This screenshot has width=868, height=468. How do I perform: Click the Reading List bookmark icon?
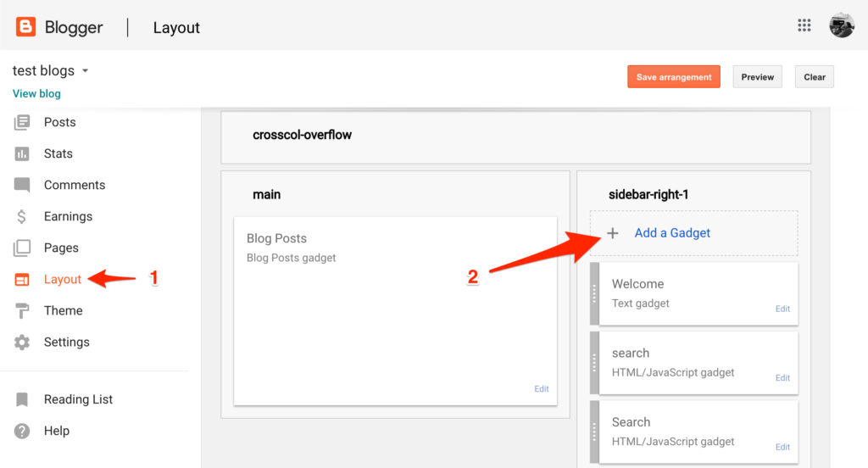[21, 399]
